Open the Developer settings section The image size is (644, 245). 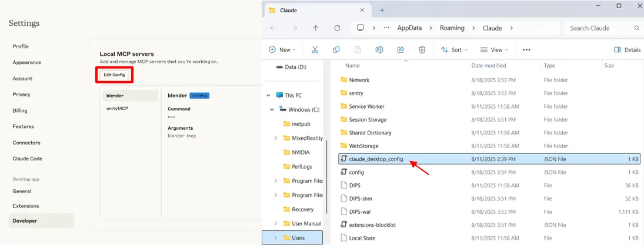[25, 221]
